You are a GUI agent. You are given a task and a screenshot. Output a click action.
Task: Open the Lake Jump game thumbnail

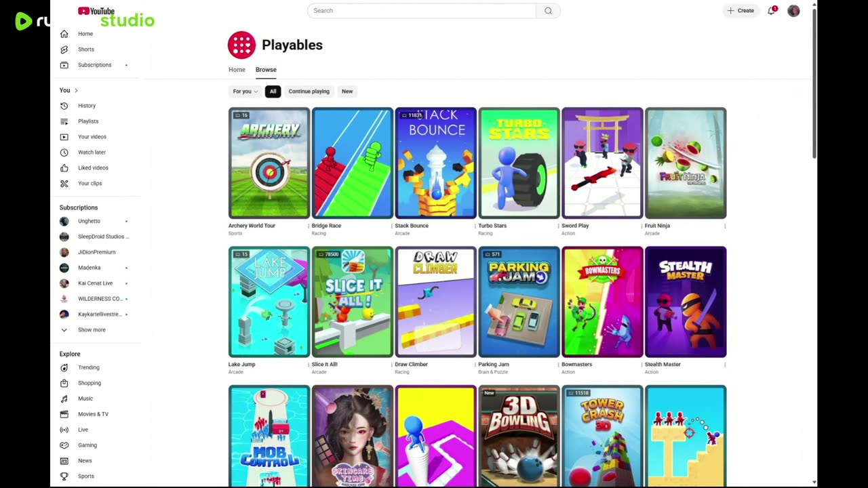[x=269, y=302]
